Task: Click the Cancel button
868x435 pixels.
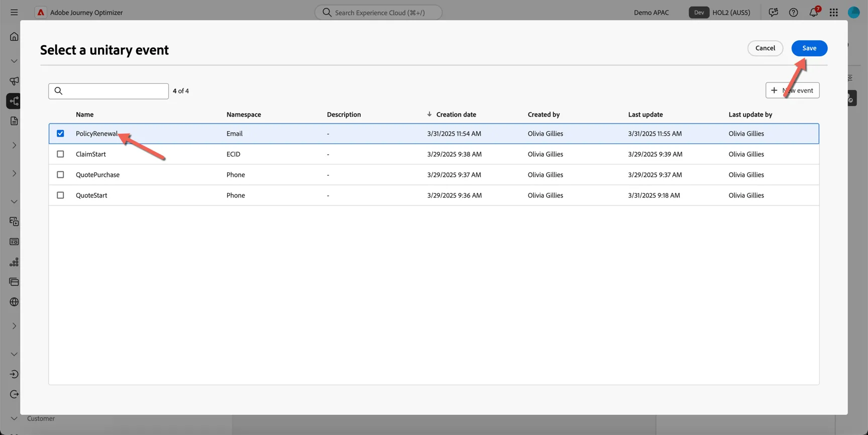Action: point(765,48)
